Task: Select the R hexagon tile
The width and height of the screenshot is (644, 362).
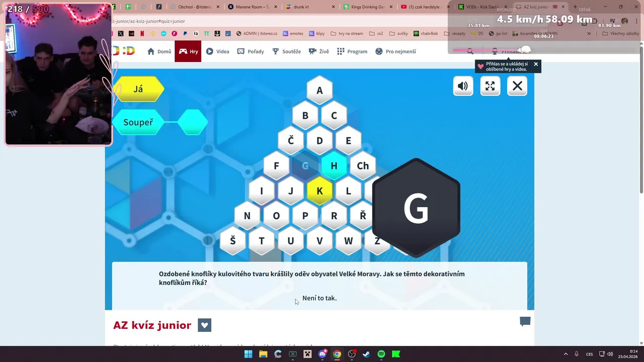Action: [x=334, y=216]
